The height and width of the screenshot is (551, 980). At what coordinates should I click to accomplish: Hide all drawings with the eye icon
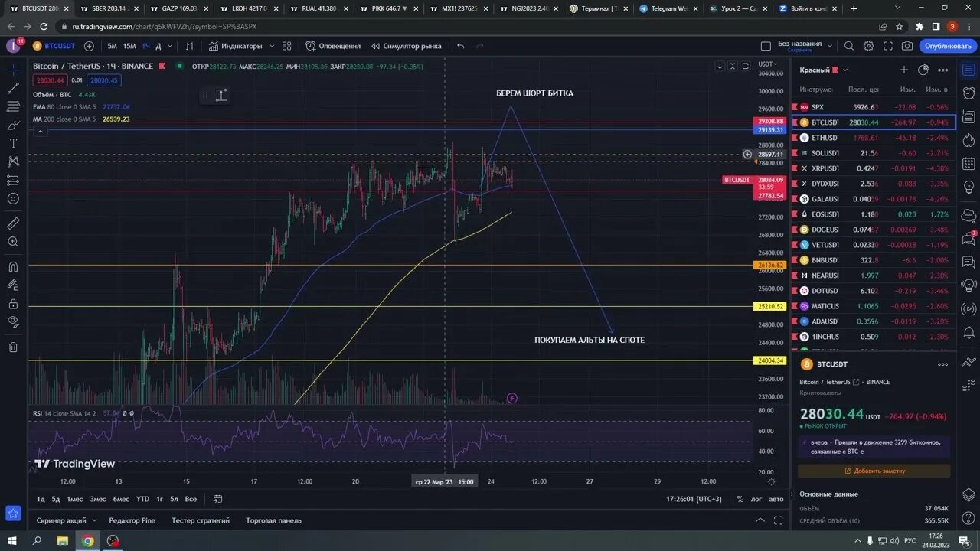pyautogui.click(x=13, y=321)
